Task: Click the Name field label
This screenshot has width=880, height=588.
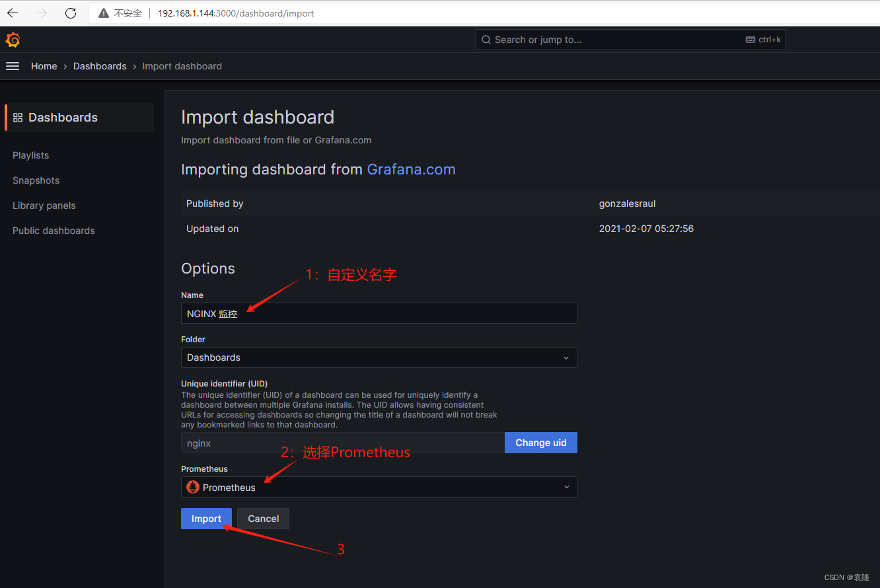Action: coord(192,295)
